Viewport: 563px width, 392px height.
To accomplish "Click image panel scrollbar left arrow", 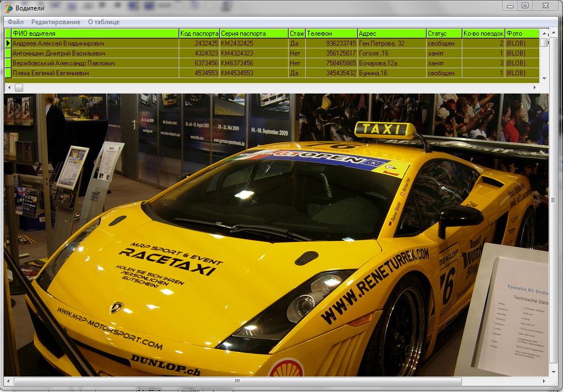I will 8,381.
